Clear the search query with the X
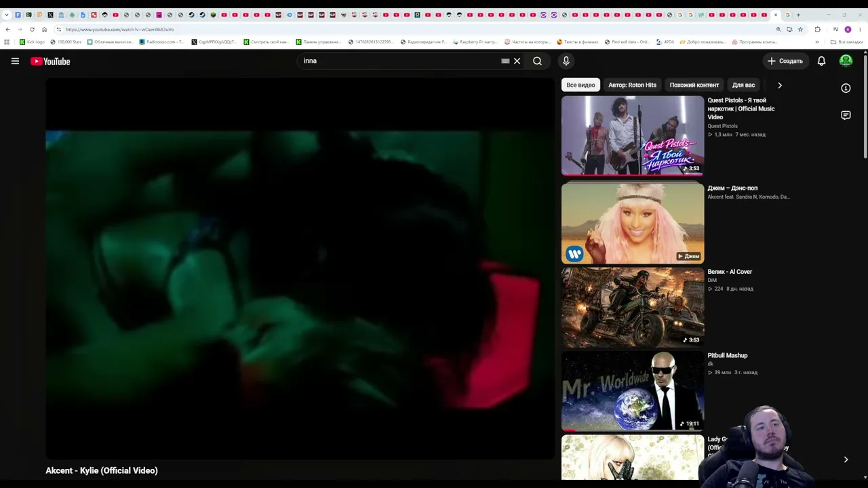The image size is (868, 488). 517,61
